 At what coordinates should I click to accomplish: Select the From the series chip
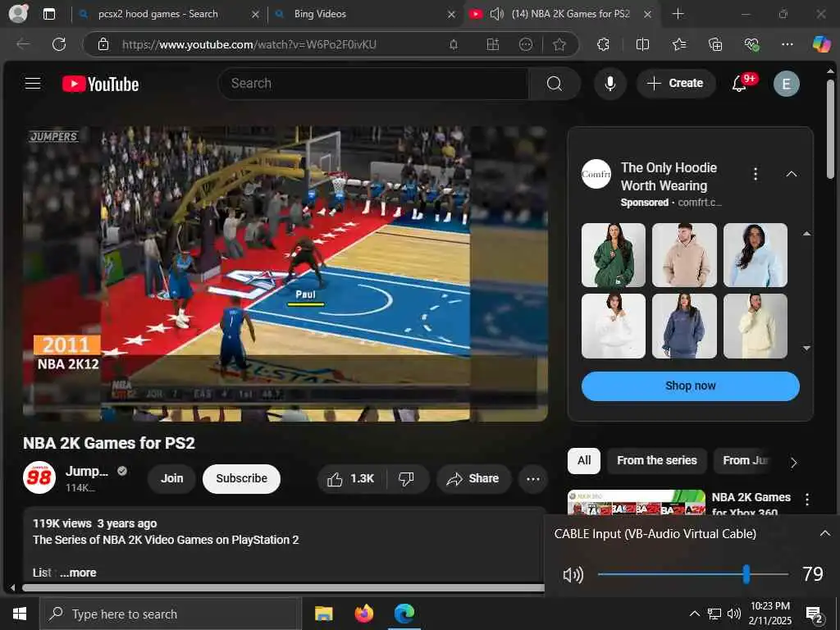pos(657,461)
